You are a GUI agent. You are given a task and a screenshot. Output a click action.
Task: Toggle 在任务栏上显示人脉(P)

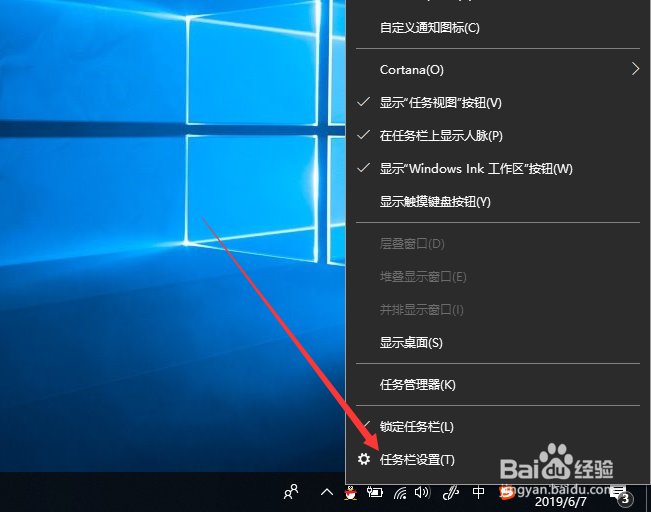click(x=497, y=135)
